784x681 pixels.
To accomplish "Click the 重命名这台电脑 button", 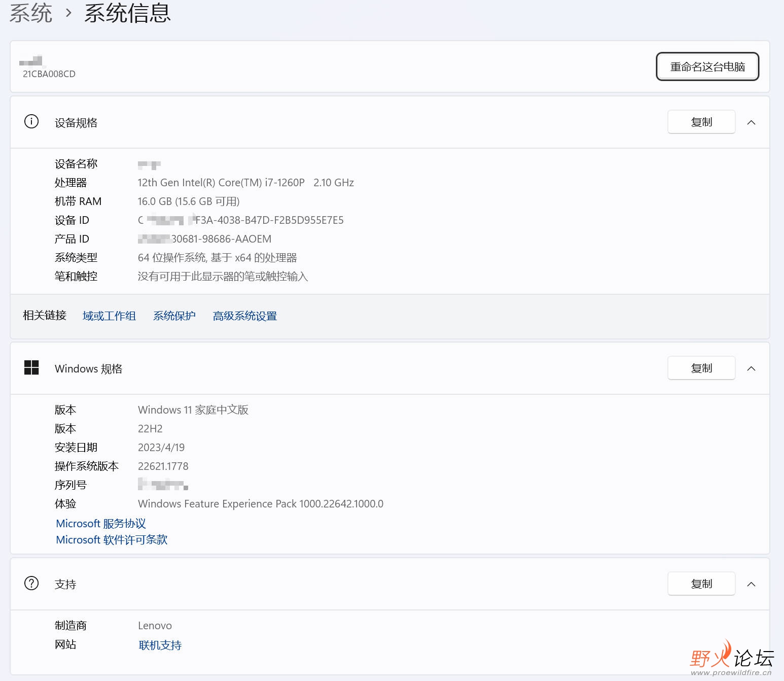I will tap(707, 66).
